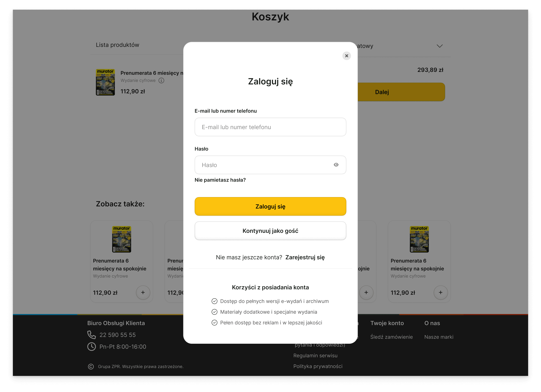Click the copyright icon in the footer
Viewport: 541px width, 392px height.
click(x=91, y=366)
